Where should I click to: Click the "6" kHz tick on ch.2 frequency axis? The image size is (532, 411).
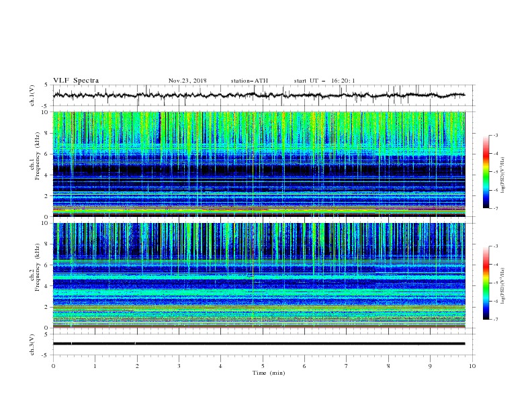click(48, 265)
